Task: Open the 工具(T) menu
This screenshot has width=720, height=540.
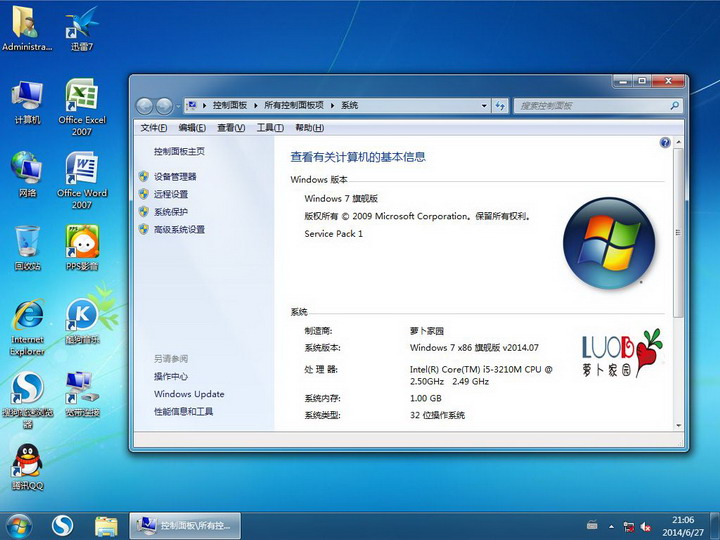Action: click(270, 128)
